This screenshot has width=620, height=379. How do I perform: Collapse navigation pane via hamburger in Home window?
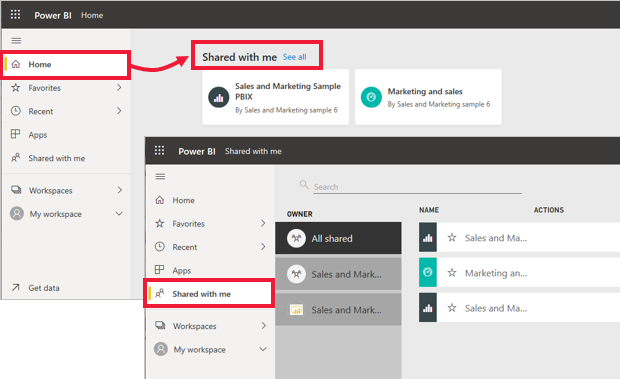point(16,41)
